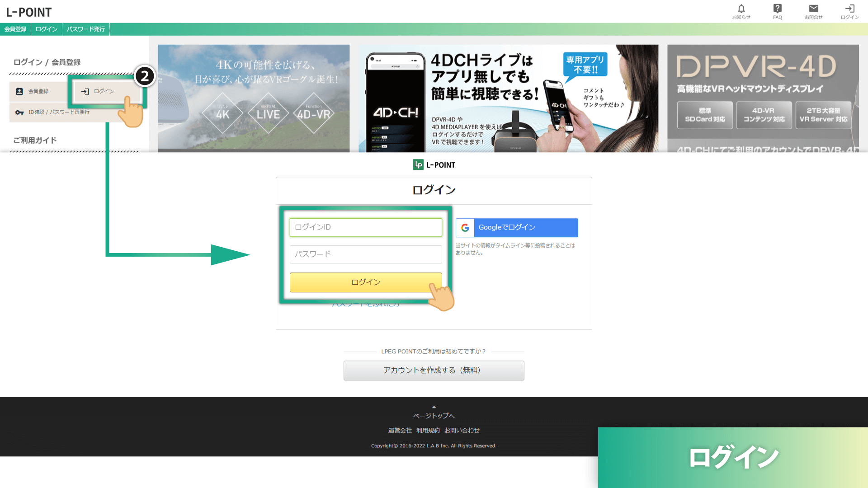Click the key icon beside ID確認
This screenshot has height=488, width=868.
point(19,112)
